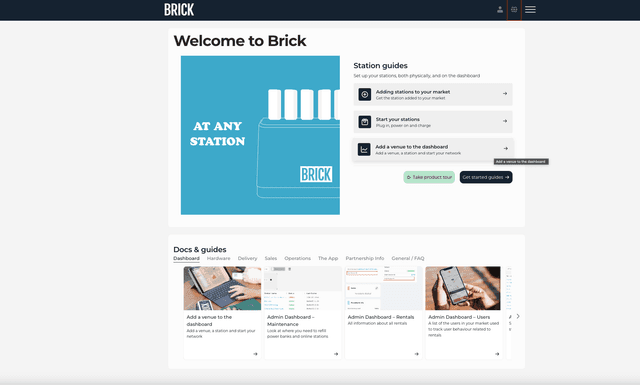Viewport: 640px width, 385px height.
Task: Click card title 'Admin Dashboard – Maintenance'
Action: click(291, 320)
